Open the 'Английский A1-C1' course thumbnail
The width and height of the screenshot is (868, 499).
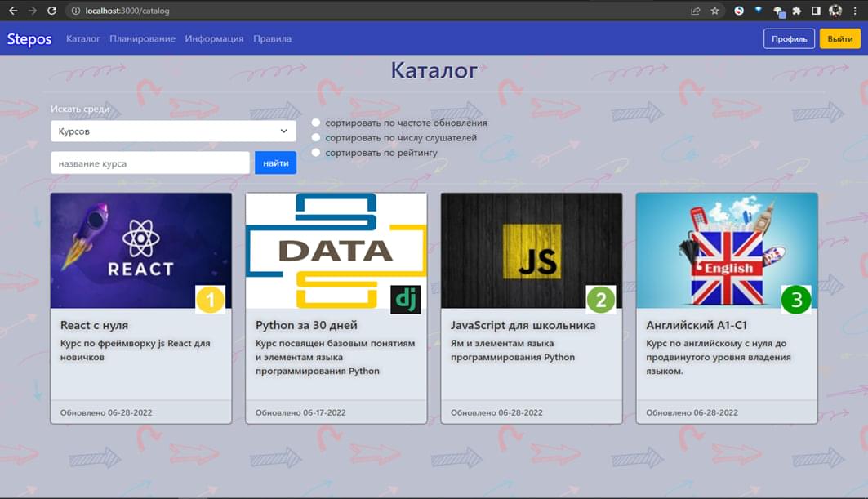coord(726,251)
